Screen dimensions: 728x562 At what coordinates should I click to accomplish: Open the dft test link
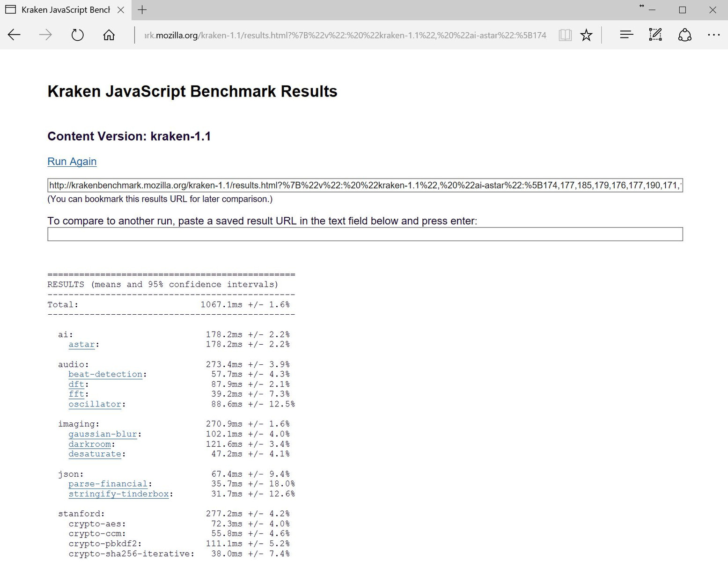pyautogui.click(x=76, y=385)
